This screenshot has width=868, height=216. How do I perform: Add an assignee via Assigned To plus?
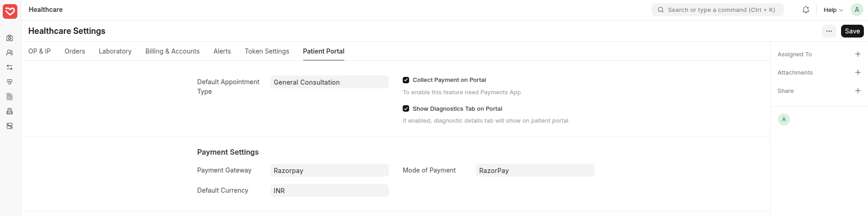pyautogui.click(x=857, y=54)
